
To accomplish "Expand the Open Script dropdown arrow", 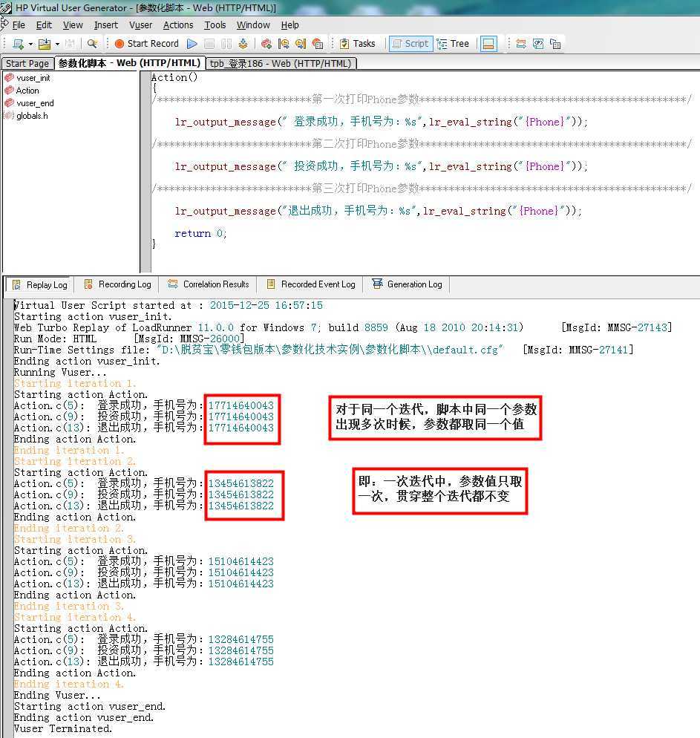I will 57,44.
